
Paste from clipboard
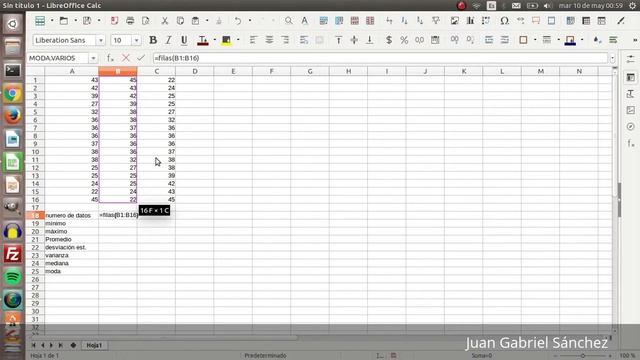(196, 20)
